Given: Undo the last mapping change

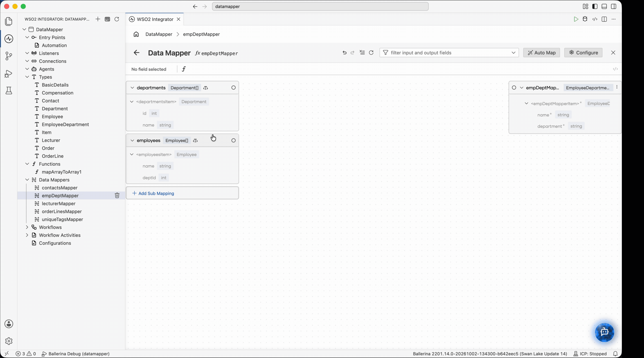Looking at the screenshot, I should 344,53.
